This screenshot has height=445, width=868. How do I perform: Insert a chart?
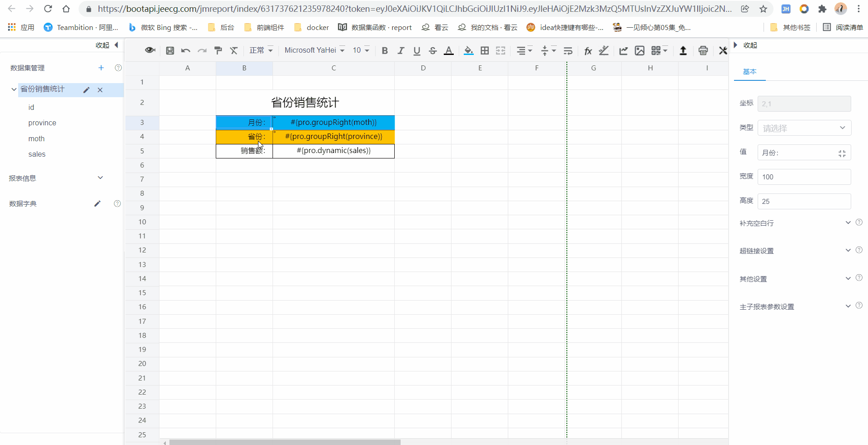point(623,50)
